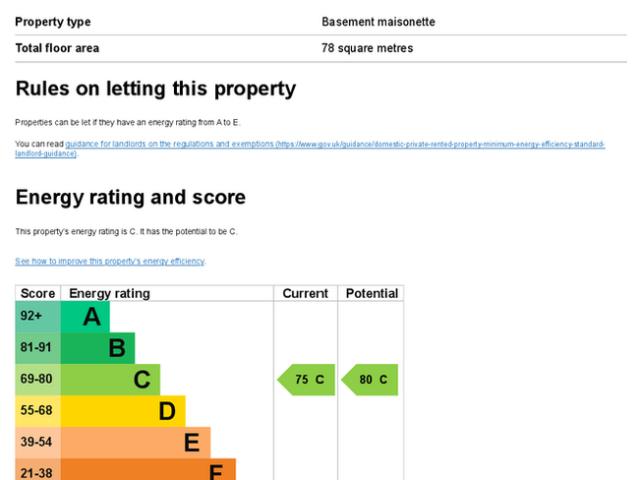Click the 'Energy rating and score' heading
The image size is (640, 480).
(x=130, y=197)
